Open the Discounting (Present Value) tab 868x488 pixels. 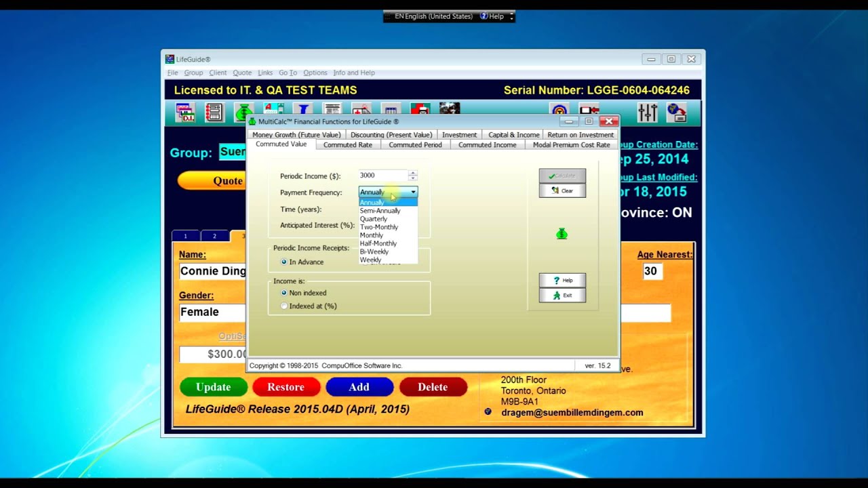pos(391,135)
